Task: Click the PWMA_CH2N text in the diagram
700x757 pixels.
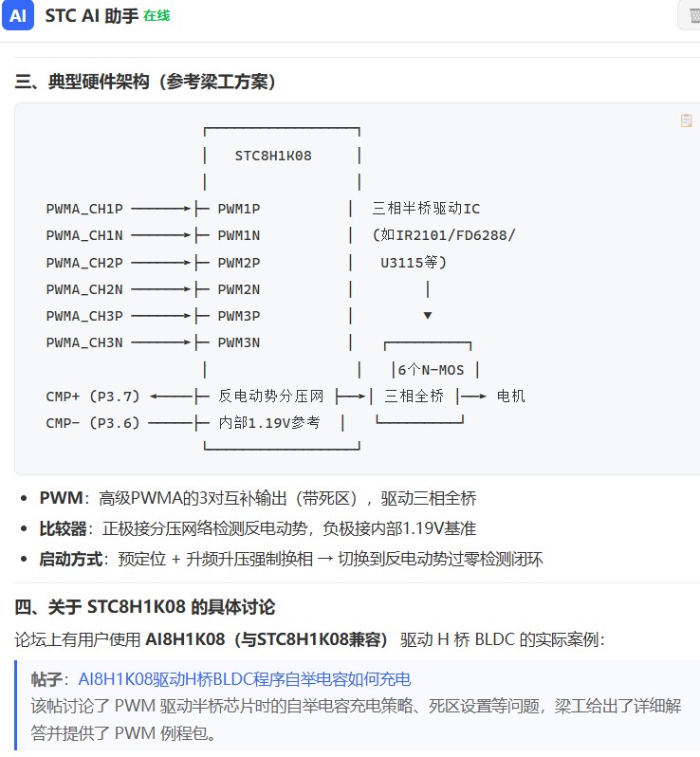Action: coord(84,289)
